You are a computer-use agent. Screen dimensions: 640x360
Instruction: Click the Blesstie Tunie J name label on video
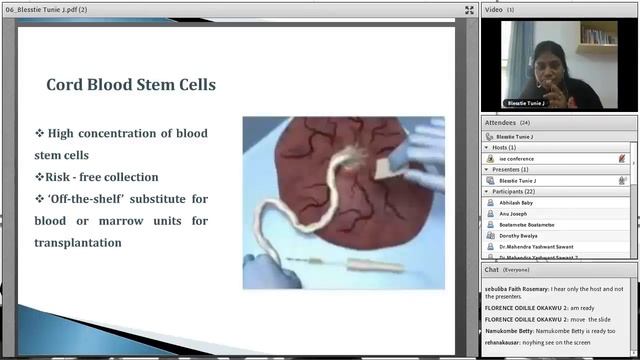pyautogui.click(x=526, y=103)
